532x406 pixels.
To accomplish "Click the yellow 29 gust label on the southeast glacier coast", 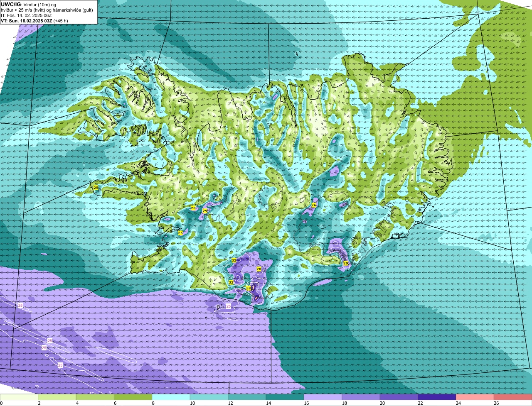I will pos(346,263).
